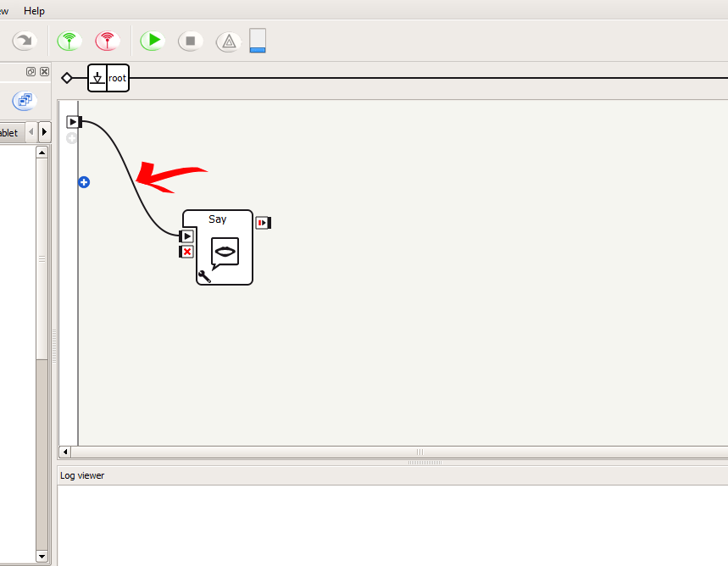
Task: Click the diagram's onStart input port
Action: [x=74, y=122]
